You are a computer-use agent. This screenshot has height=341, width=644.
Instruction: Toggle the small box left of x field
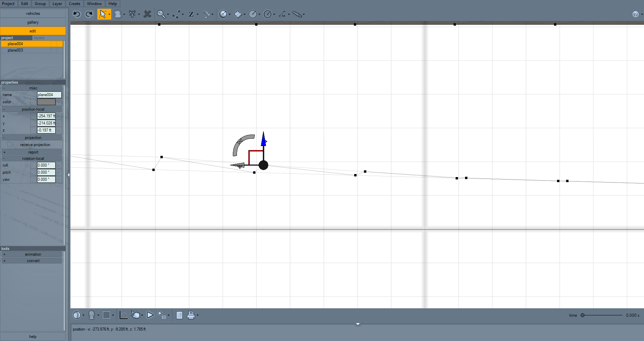click(33, 116)
